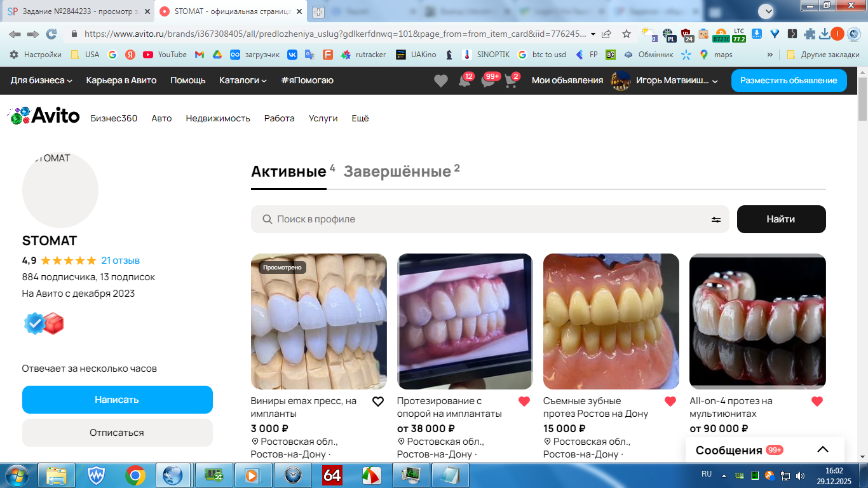Click the 'Написать' button
This screenshot has width=868, height=488.
click(x=117, y=400)
